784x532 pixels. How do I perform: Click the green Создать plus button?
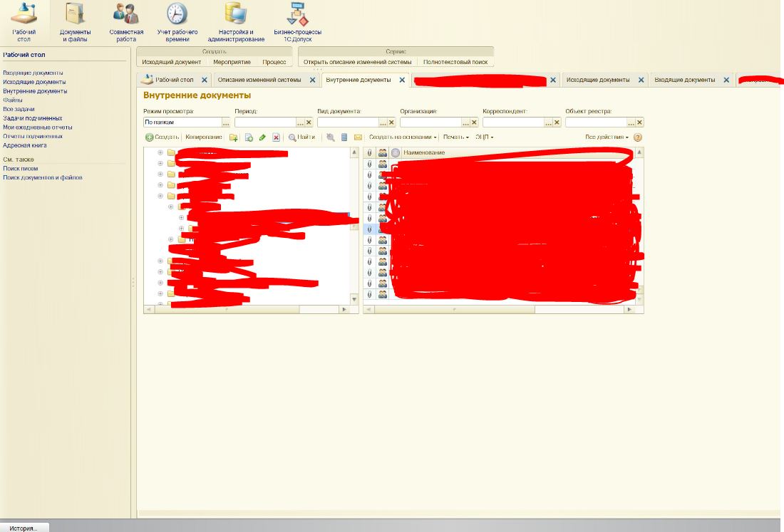pos(162,137)
